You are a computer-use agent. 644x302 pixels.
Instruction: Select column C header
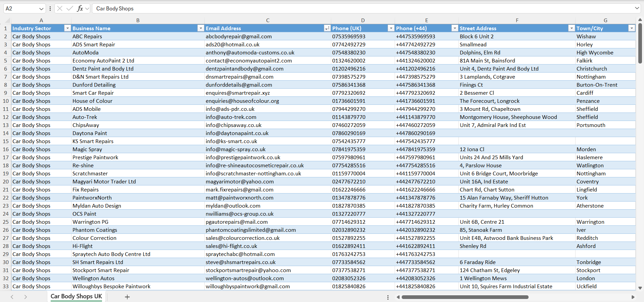(268, 20)
